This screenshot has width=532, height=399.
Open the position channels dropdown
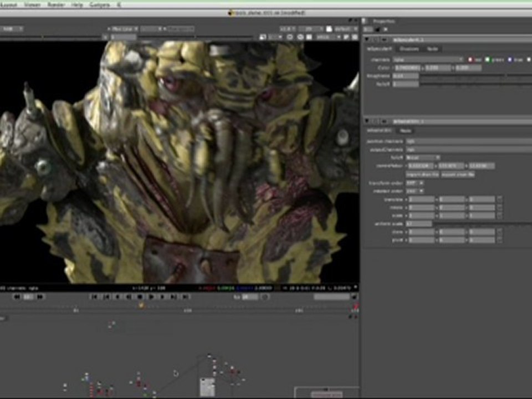[x=469, y=141]
